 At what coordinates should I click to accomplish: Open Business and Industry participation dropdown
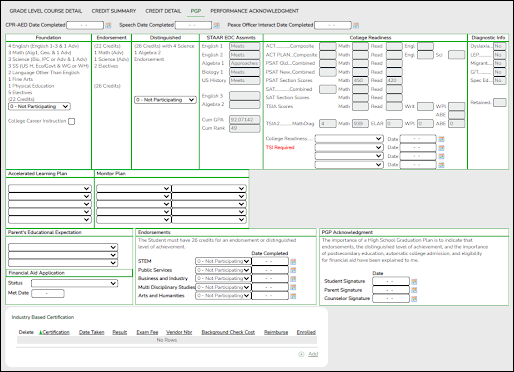[x=223, y=278]
